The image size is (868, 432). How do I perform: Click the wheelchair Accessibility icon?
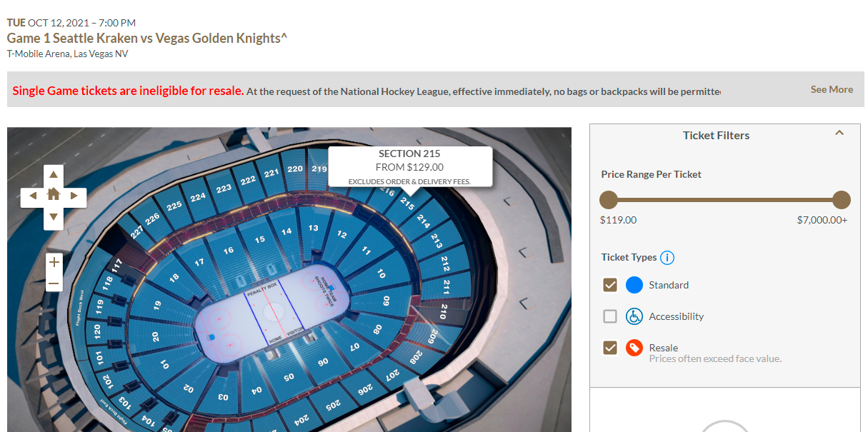[x=634, y=316]
